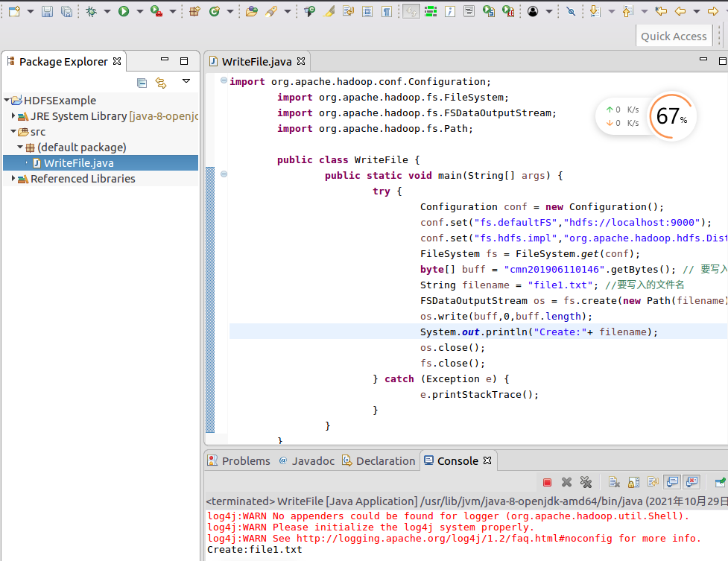Select WriteFile.java in Package Explorer
The width and height of the screenshot is (728, 561).
point(78,163)
